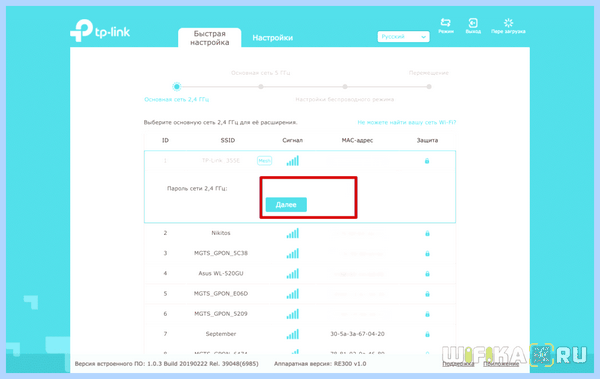Click the Mesh badge beside TP-Link_355E

click(x=264, y=161)
